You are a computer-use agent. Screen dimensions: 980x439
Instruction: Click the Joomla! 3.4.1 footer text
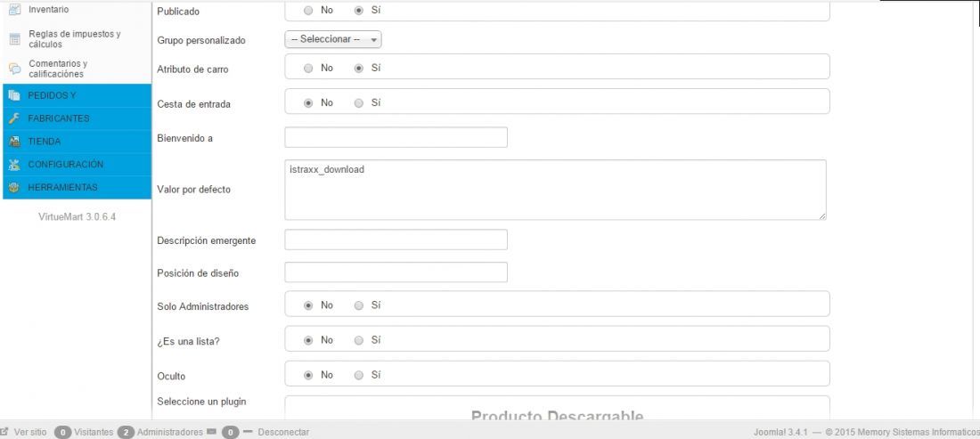coord(781,432)
